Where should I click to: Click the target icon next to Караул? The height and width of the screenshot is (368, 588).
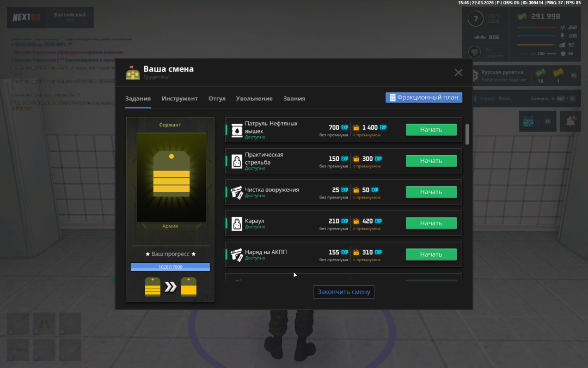pyautogui.click(x=237, y=223)
